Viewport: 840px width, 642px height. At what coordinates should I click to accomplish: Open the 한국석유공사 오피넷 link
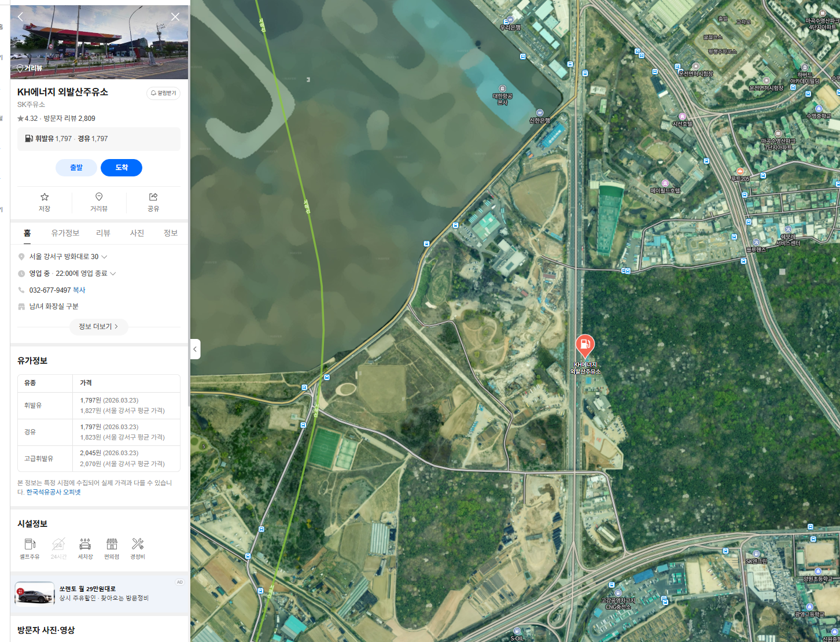(x=53, y=492)
